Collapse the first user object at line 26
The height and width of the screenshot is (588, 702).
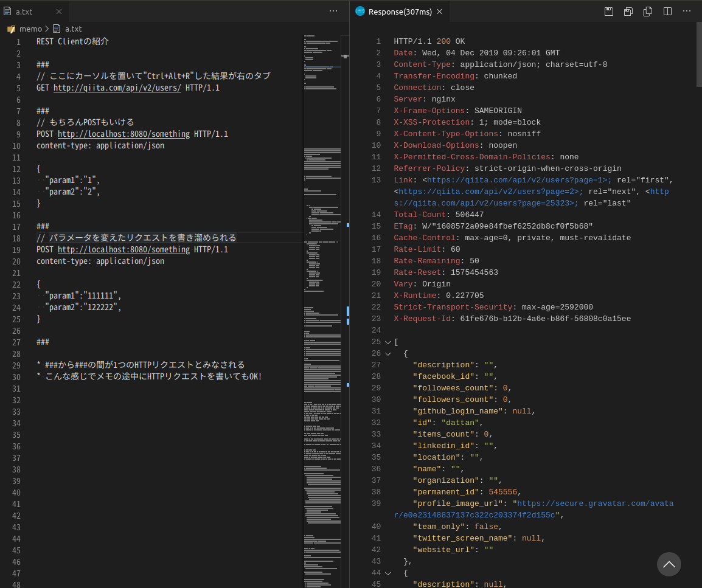(387, 353)
